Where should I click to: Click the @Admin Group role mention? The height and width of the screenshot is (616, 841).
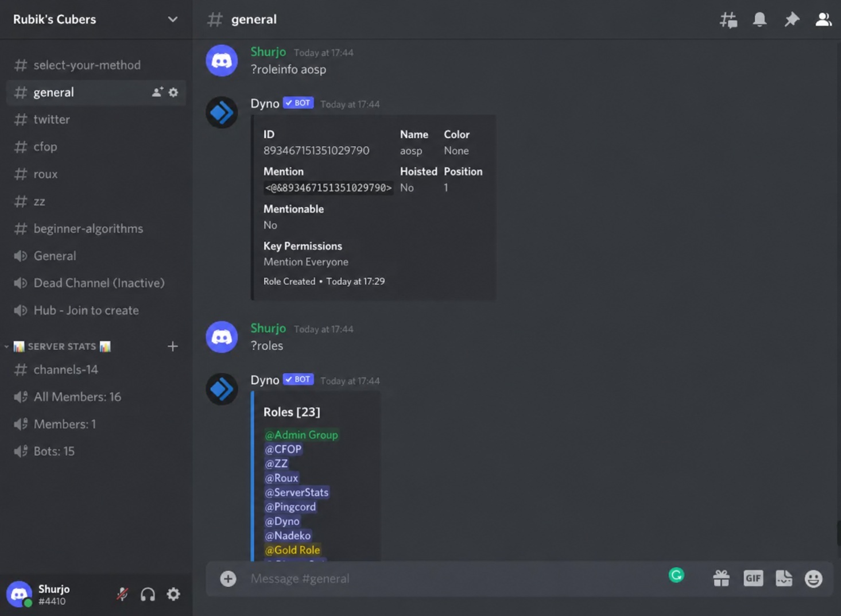pyautogui.click(x=301, y=435)
